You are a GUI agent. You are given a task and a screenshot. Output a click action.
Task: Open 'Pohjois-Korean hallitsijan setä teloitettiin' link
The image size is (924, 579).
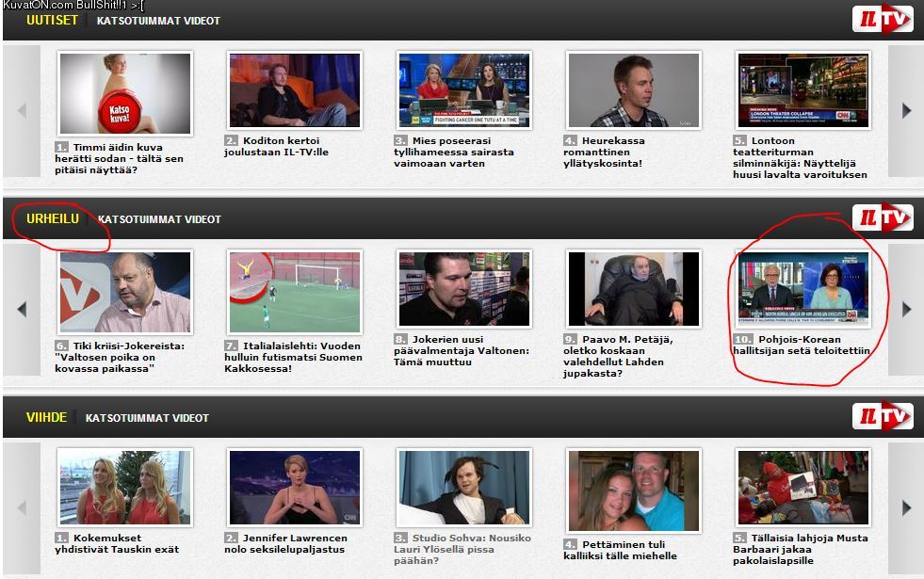click(801, 345)
